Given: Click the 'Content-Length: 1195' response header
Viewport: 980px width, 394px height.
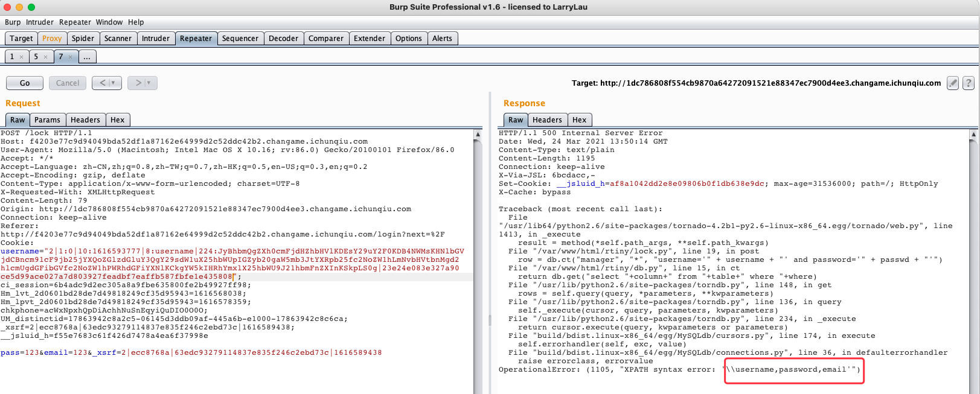Looking at the screenshot, I should click(546, 158).
